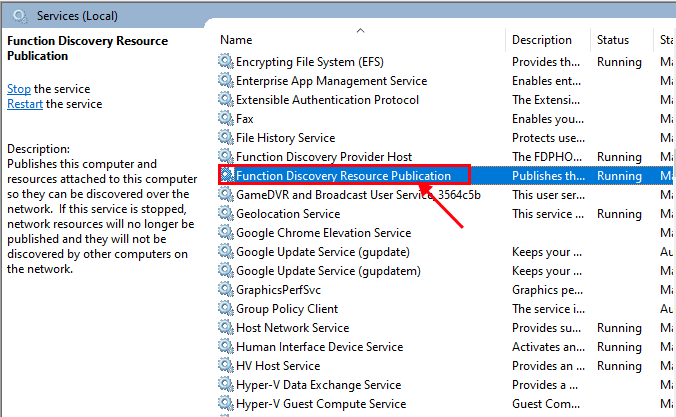Click the gear icon for Geolocation Service
The width and height of the screenshot is (676, 417).
pyautogui.click(x=226, y=214)
